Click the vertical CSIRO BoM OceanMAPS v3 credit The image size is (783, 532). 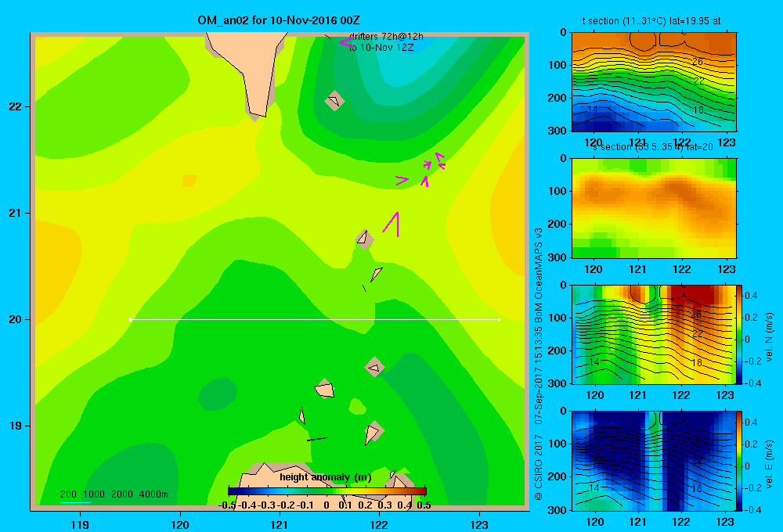(539, 365)
